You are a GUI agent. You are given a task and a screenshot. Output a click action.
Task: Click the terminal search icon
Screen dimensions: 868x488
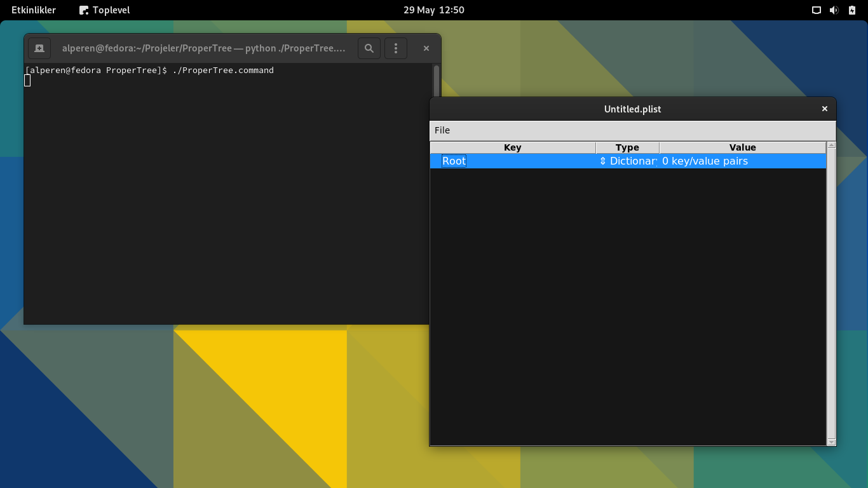pyautogui.click(x=369, y=48)
